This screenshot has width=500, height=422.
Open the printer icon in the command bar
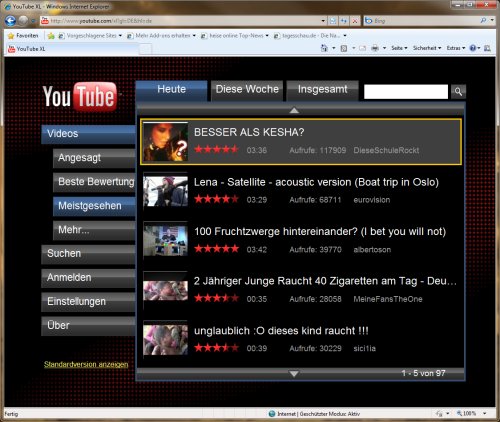(375, 48)
